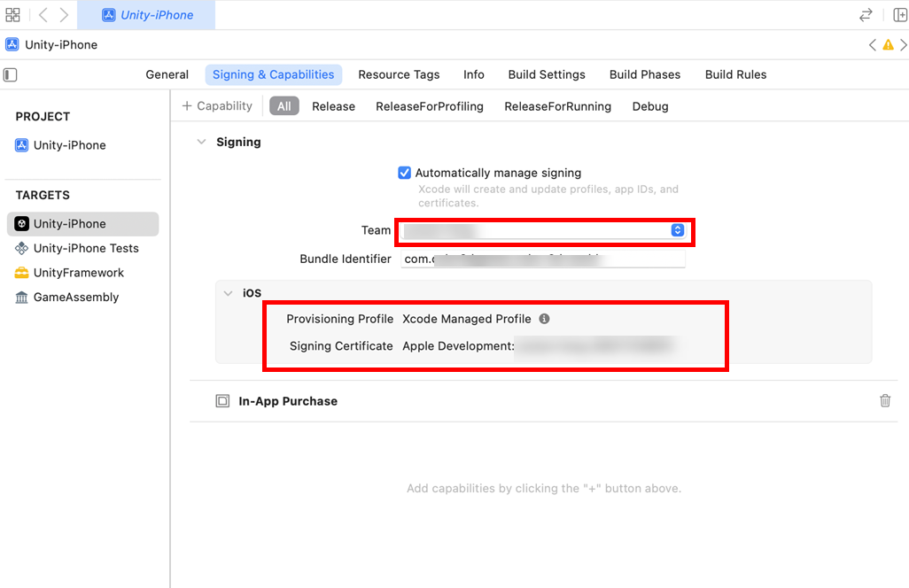Select the ReleaseForRunning configuration
The width and height of the screenshot is (909, 588).
click(x=557, y=106)
